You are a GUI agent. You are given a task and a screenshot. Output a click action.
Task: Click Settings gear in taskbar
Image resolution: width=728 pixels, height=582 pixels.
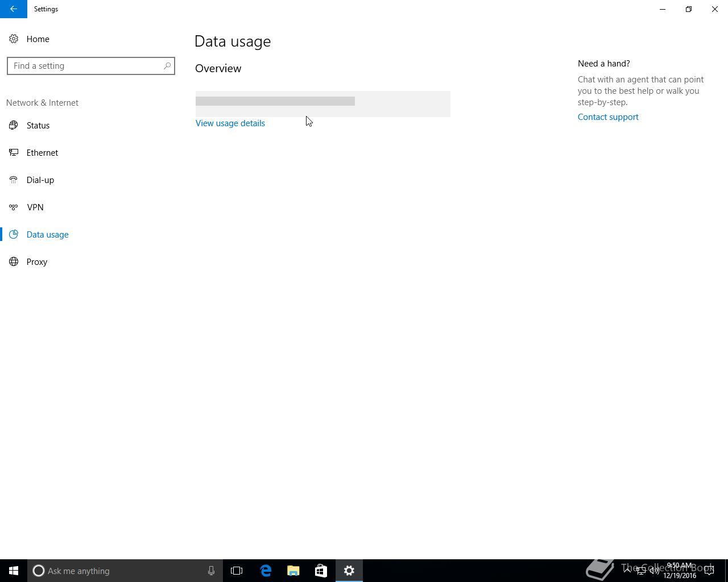pos(349,571)
